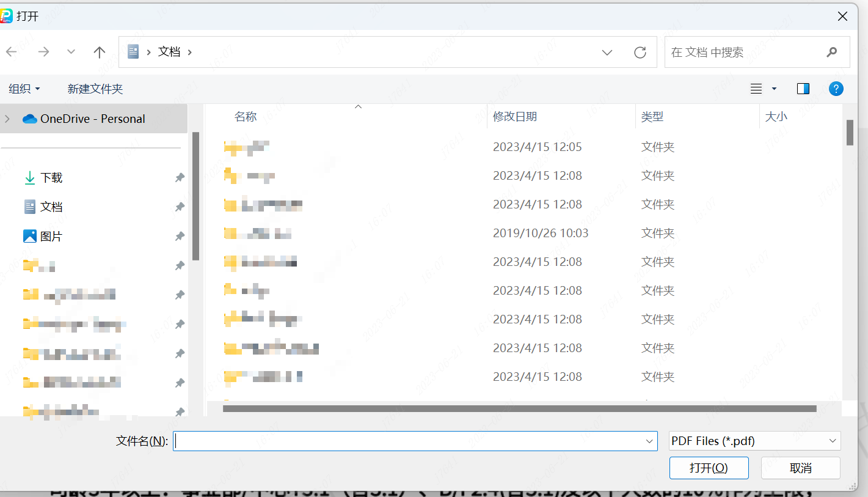This screenshot has width=868, height=497.
Task: Click the search magnifier icon
Action: 832,52
